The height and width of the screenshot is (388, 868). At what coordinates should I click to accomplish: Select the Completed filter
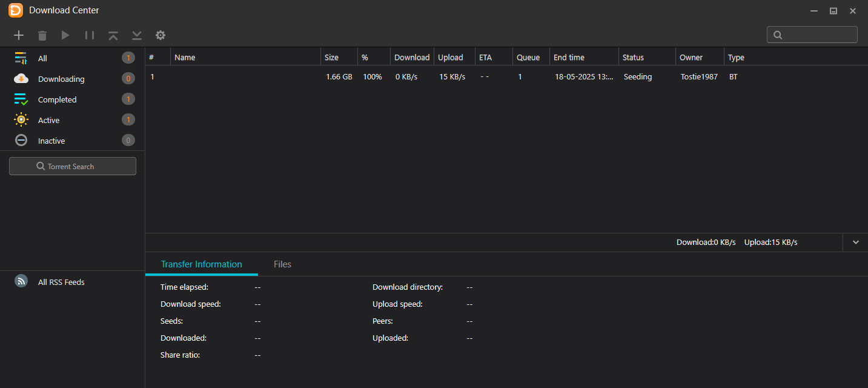click(x=73, y=99)
